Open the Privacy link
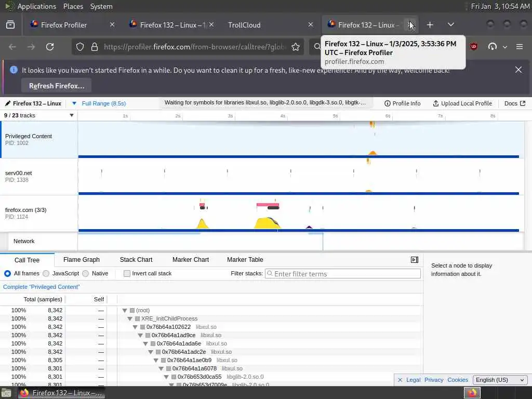This screenshot has width=532, height=399. click(434, 380)
